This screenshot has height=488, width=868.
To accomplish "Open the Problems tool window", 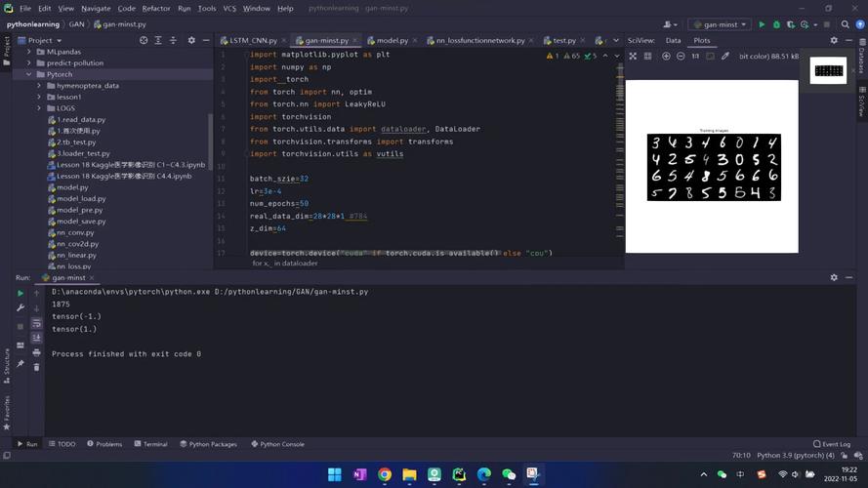I will (104, 444).
